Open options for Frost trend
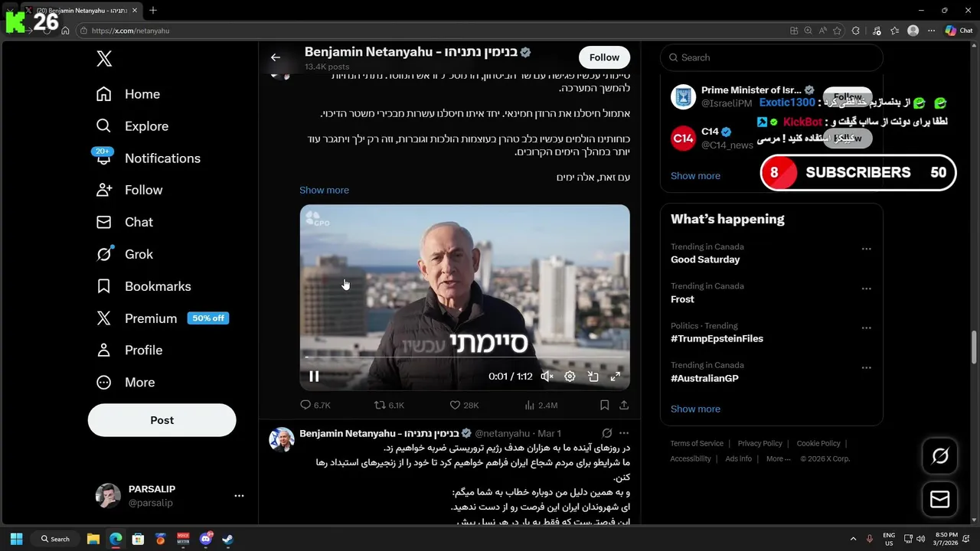980x551 pixels. tap(867, 289)
